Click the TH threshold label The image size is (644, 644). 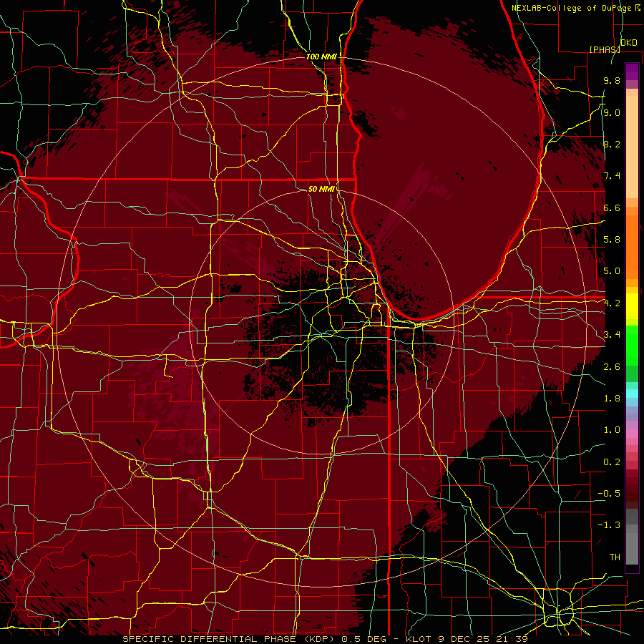615,557
